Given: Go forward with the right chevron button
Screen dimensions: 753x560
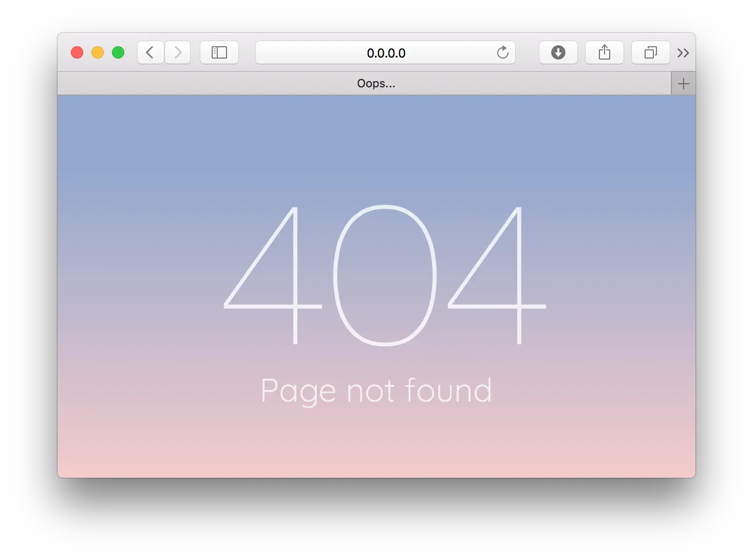Looking at the screenshot, I should click(178, 52).
